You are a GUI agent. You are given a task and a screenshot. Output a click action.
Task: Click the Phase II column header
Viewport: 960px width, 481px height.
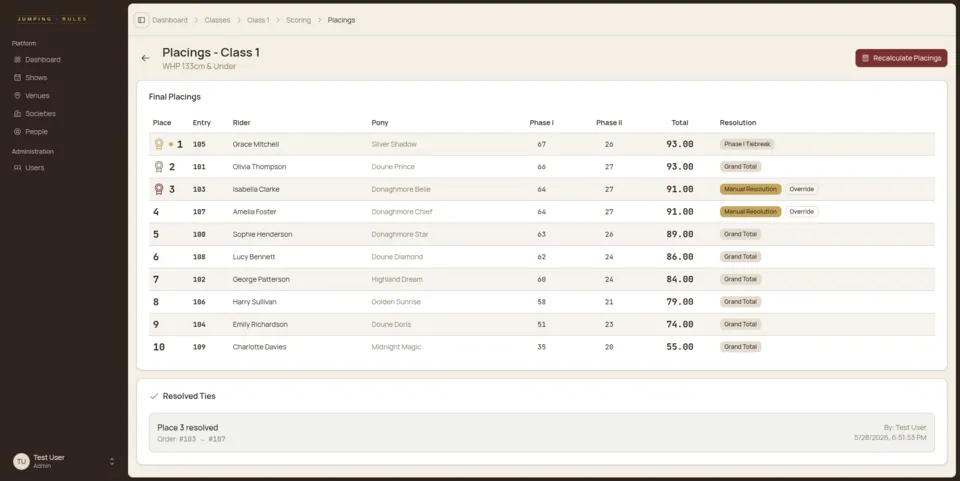[x=609, y=122]
